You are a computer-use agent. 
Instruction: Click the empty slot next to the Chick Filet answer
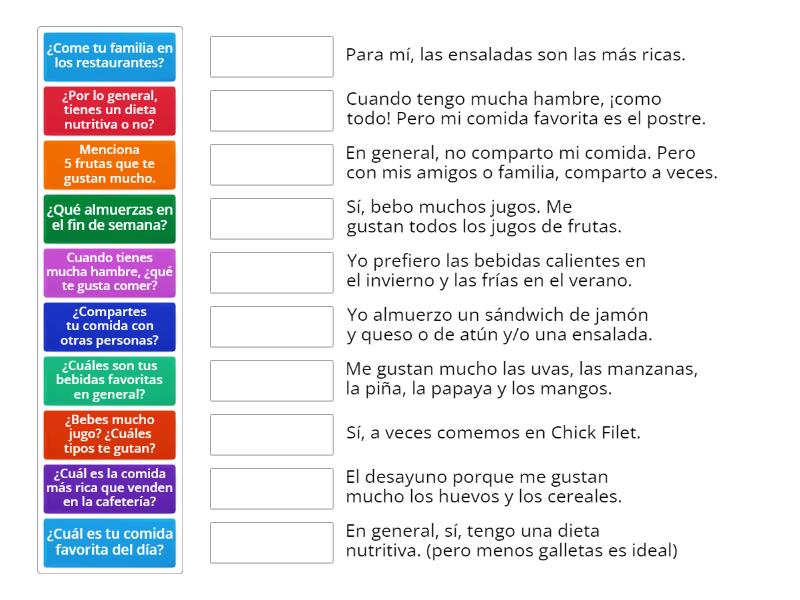(x=272, y=434)
